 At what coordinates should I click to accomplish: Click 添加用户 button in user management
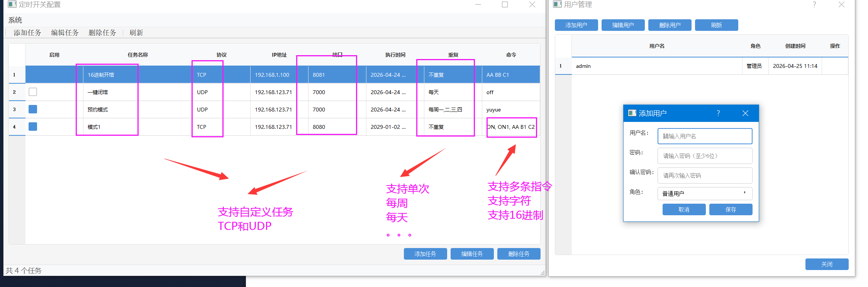point(576,25)
